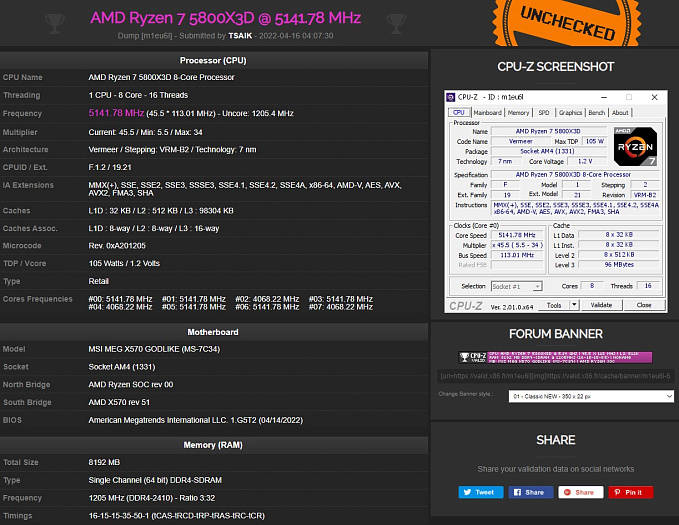Click the AMD Ryzen 7 logo in the CPU-Z window
The height and width of the screenshot is (525, 679).
coord(635,146)
